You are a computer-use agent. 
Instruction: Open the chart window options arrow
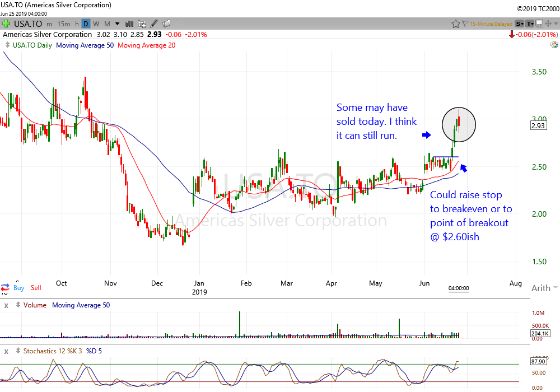(x=556, y=24)
